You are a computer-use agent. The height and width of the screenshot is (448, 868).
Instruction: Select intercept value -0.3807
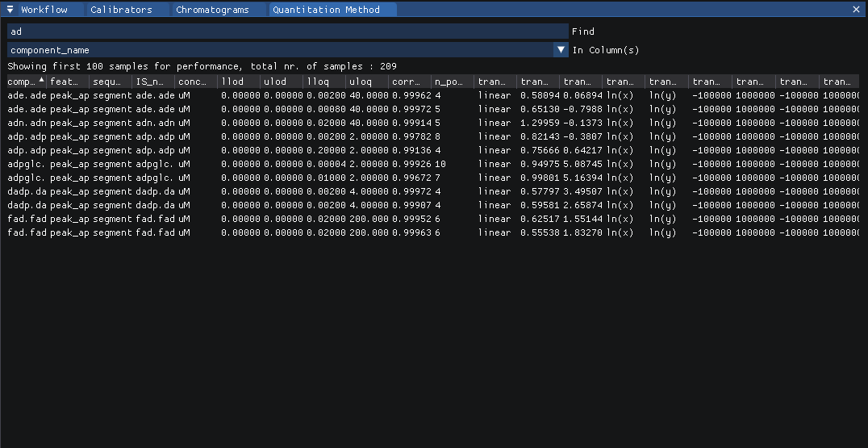coord(582,136)
